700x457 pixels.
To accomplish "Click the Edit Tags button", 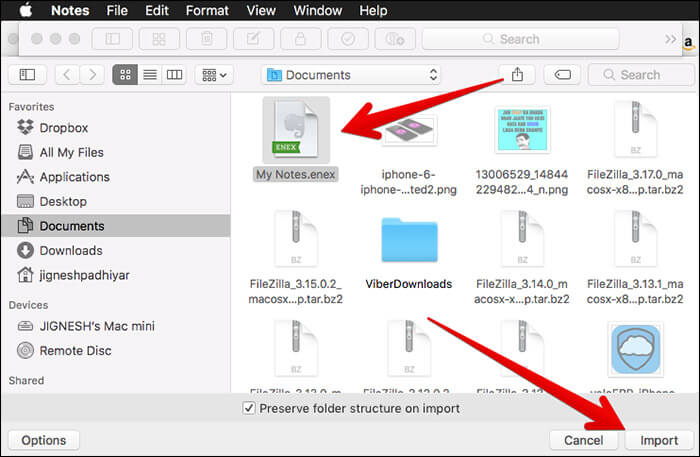I will (x=562, y=75).
